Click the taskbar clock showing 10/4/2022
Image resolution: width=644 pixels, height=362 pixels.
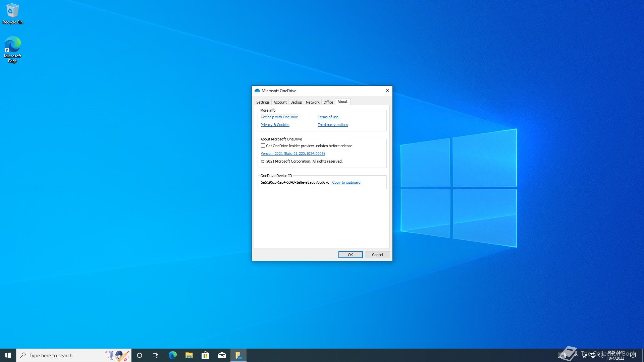615,355
